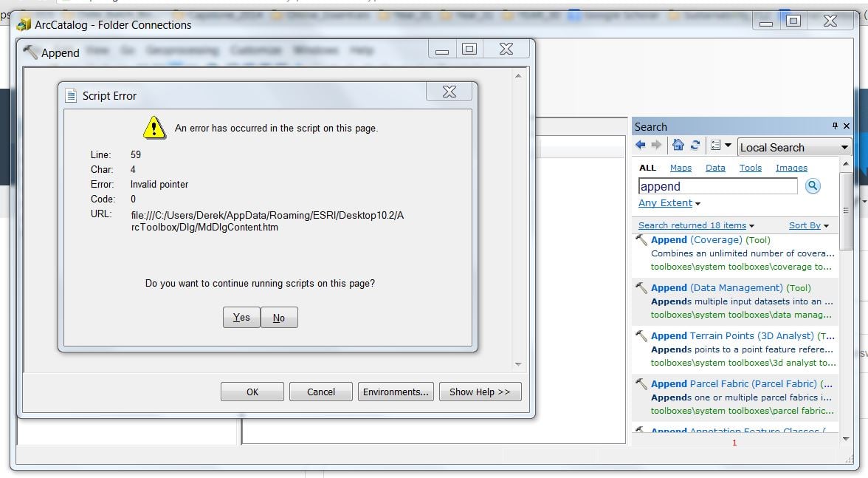Click the forward arrow in Search panel

tap(657, 145)
